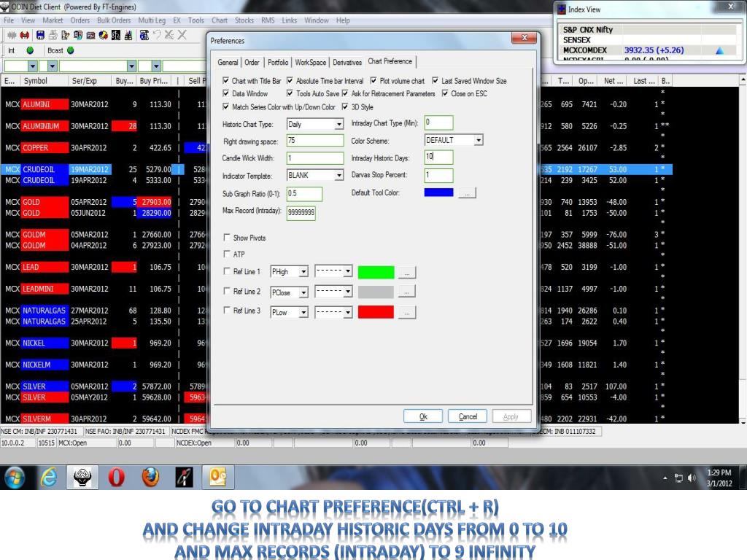The height and width of the screenshot is (560, 747).
Task: Click the green Int connection indicator
Action: [x=30, y=50]
